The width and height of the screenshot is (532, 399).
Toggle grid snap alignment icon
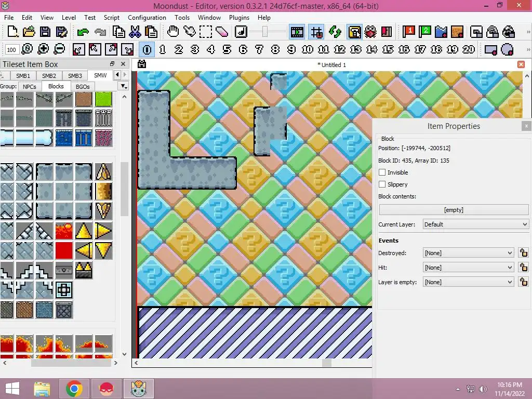click(x=317, y=32)
